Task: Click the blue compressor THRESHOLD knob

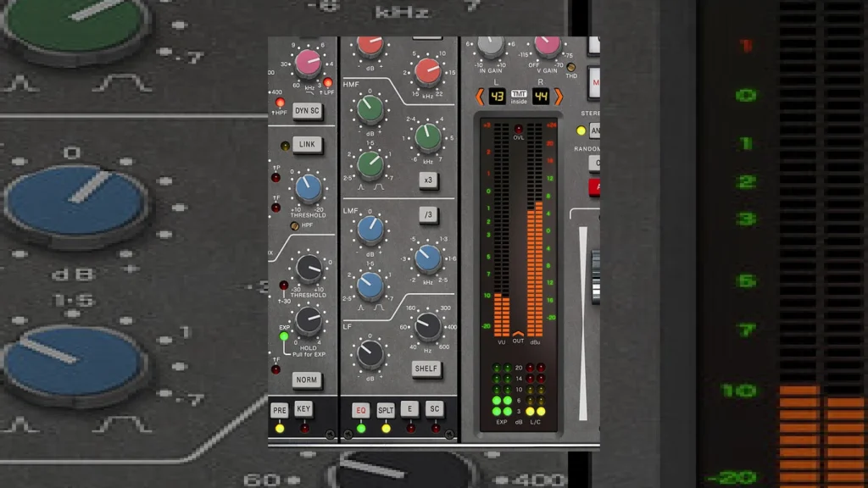Action: tap(309, 188)
